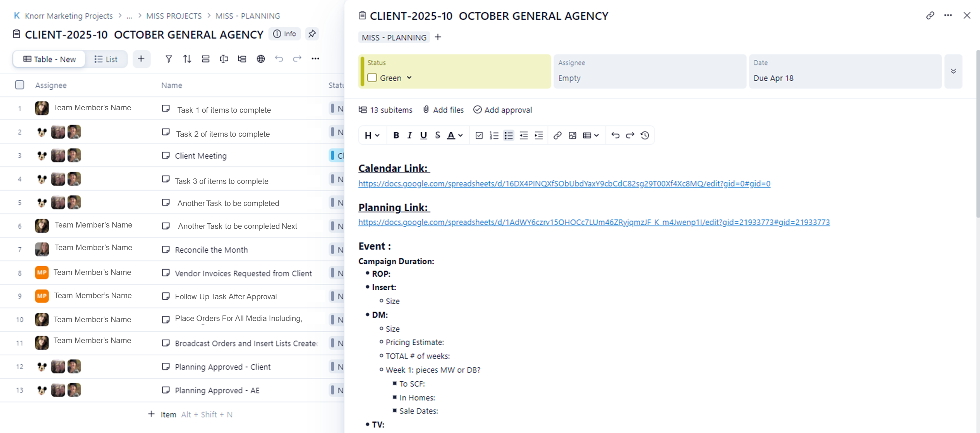
Task: Tick the Green status checkbox
Action: (x=372, y=78)
